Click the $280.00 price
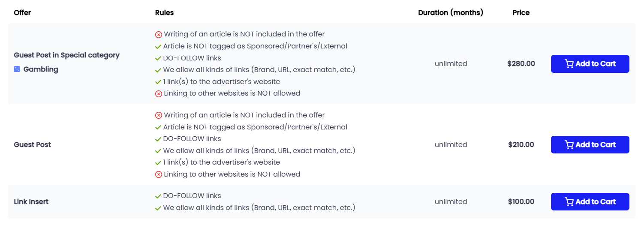Viewport: 644px width, 228px height. 521,63
